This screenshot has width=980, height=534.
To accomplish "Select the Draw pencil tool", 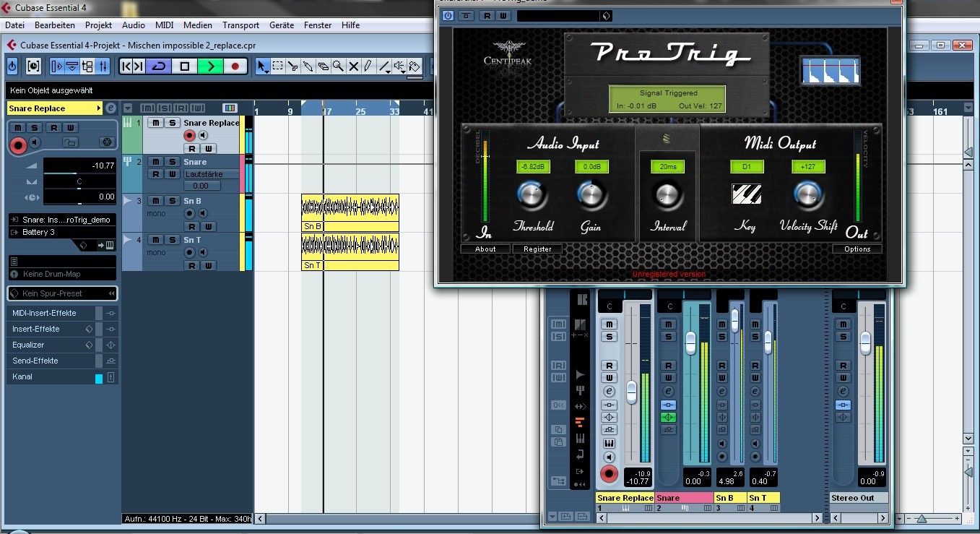I will point(369,66).
